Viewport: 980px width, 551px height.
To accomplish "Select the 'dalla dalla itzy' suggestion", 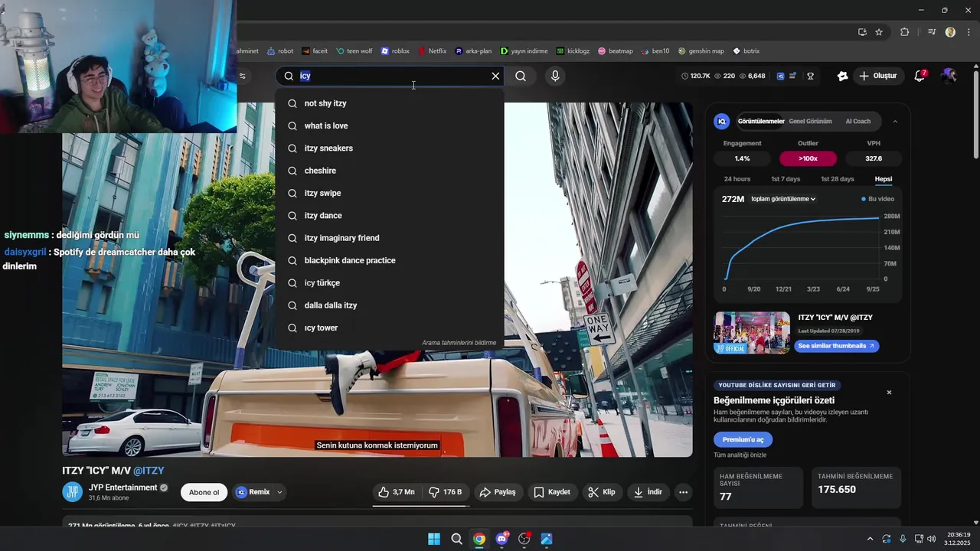I will [x=390, y=305].
